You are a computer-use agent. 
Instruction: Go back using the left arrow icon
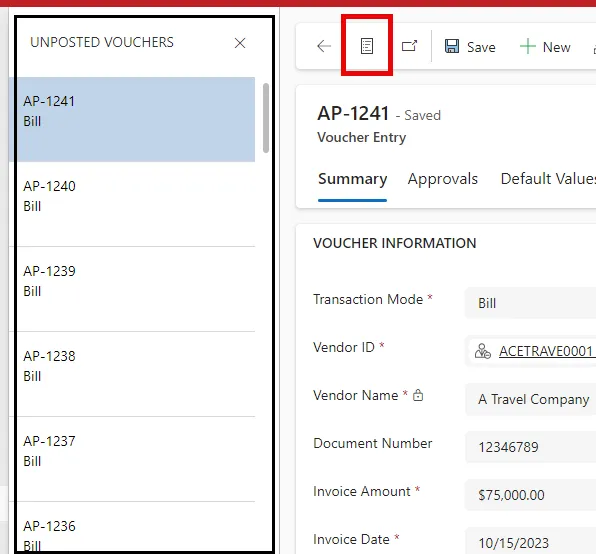coord(324,46)
